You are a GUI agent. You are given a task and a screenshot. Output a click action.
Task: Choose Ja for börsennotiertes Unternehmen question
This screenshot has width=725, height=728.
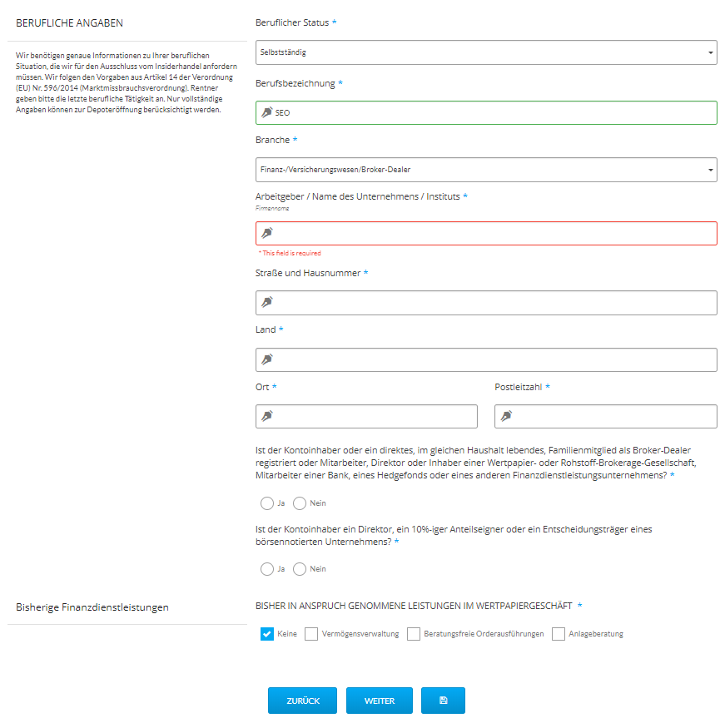[x=267, y=569]
